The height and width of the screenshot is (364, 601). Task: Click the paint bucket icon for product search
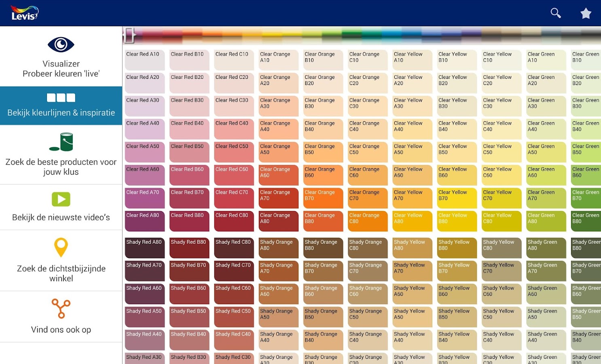[61, 142]
